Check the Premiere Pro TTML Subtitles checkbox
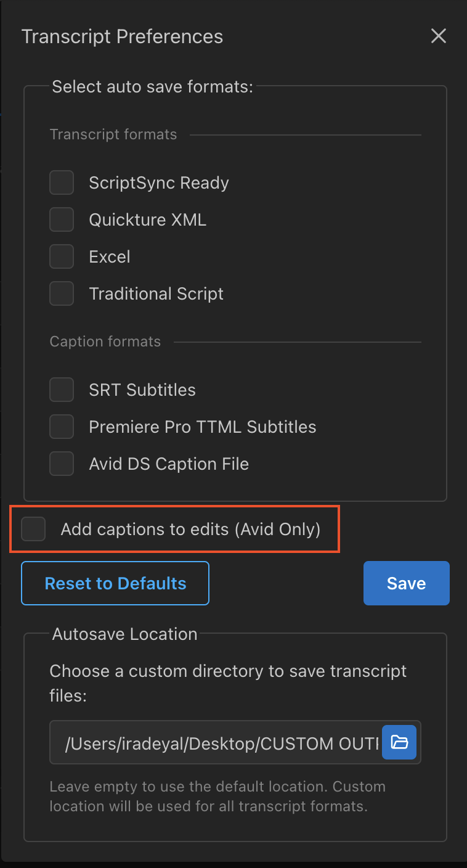The image size is (467, 868). [x=62, y=427]
